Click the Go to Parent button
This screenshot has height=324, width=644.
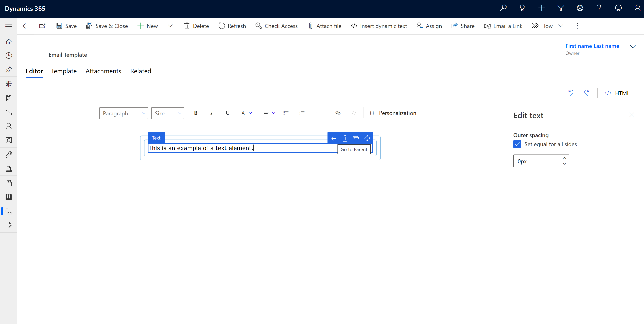(x=354, y=149)
